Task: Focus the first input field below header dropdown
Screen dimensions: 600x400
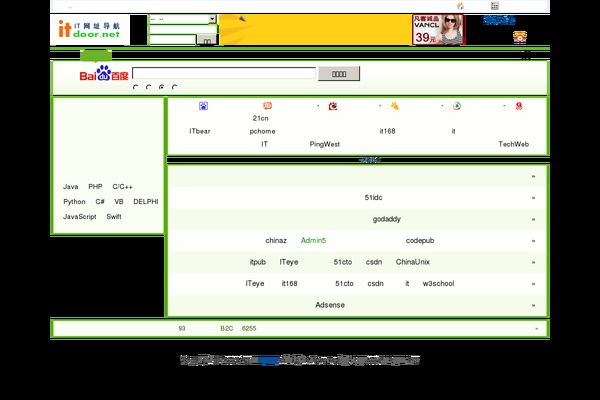Action: coord(183,29)
